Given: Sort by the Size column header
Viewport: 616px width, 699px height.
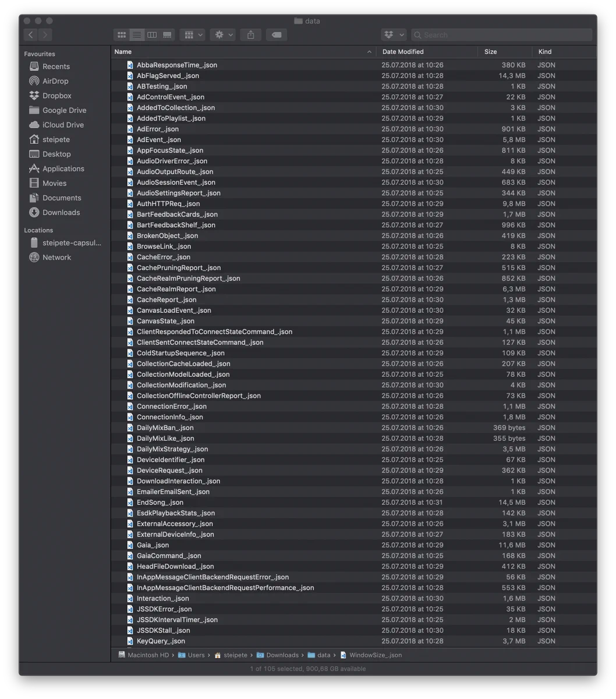Looking at the screenshot, I should point(505,52).
